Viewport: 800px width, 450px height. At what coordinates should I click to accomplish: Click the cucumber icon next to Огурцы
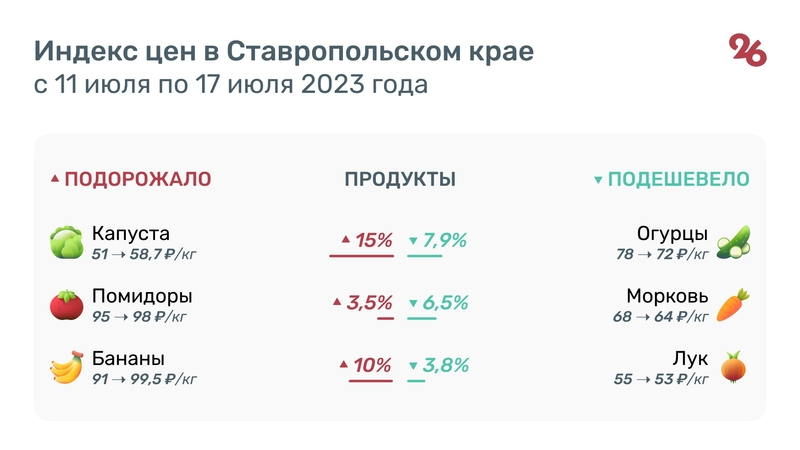(734, 242)
